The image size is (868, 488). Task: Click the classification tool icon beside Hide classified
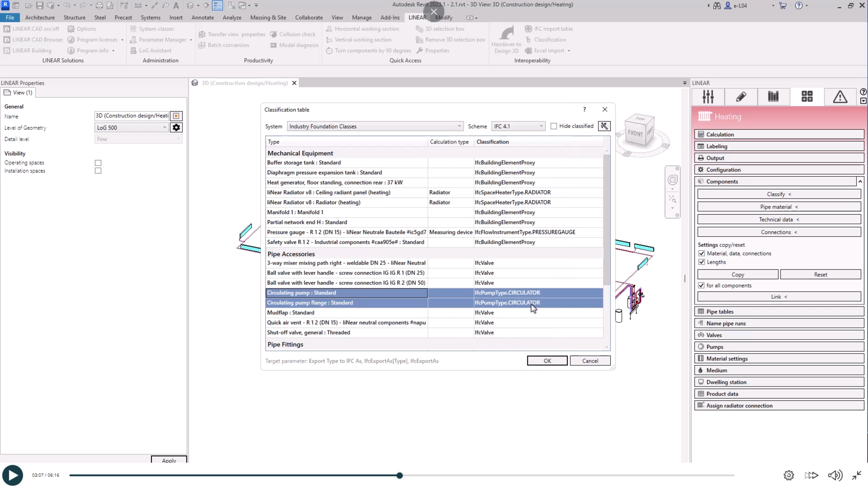coord(604,126)
